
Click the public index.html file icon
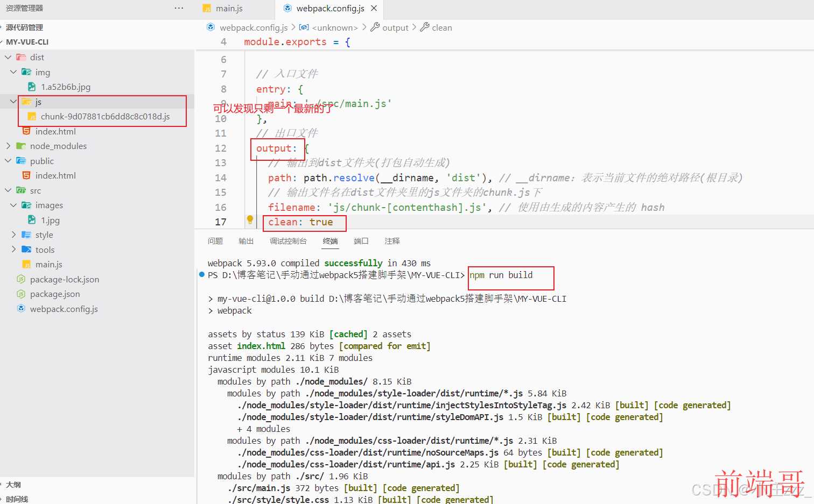click(x=26, y=175)
